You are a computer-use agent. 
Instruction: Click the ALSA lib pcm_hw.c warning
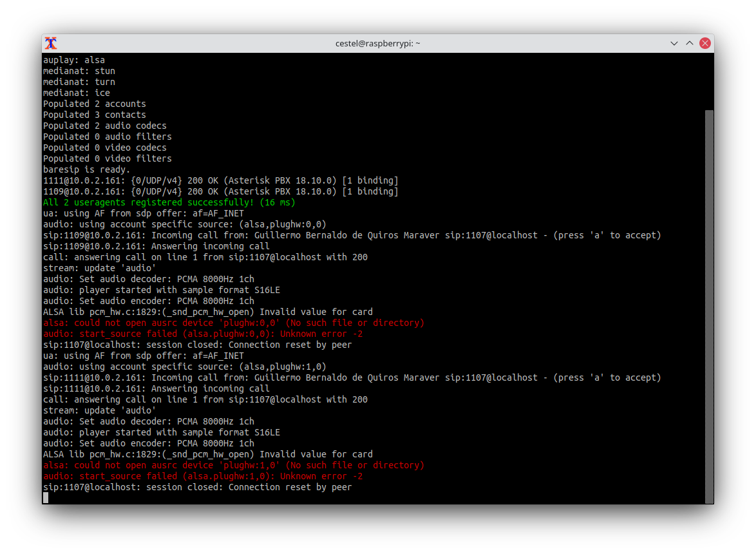pyautogui.click(x=206, y=312)
